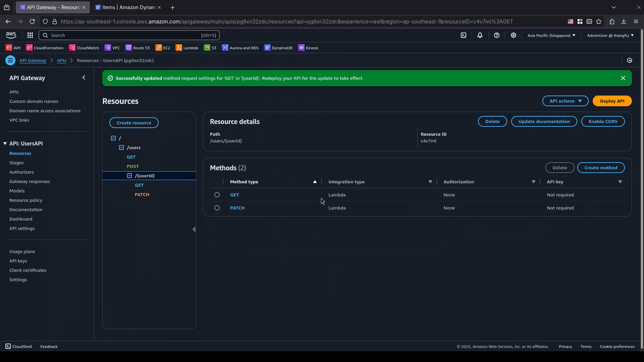644x362 pixels.
Task: Dismiss the green success banner
Action: (x=623, y=78)
